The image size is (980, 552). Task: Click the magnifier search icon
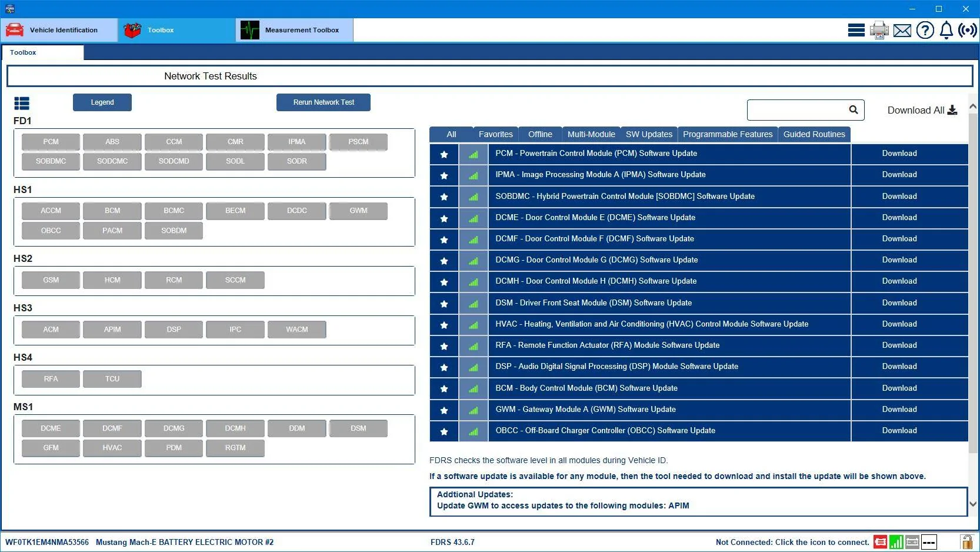[x=854, y=109]
